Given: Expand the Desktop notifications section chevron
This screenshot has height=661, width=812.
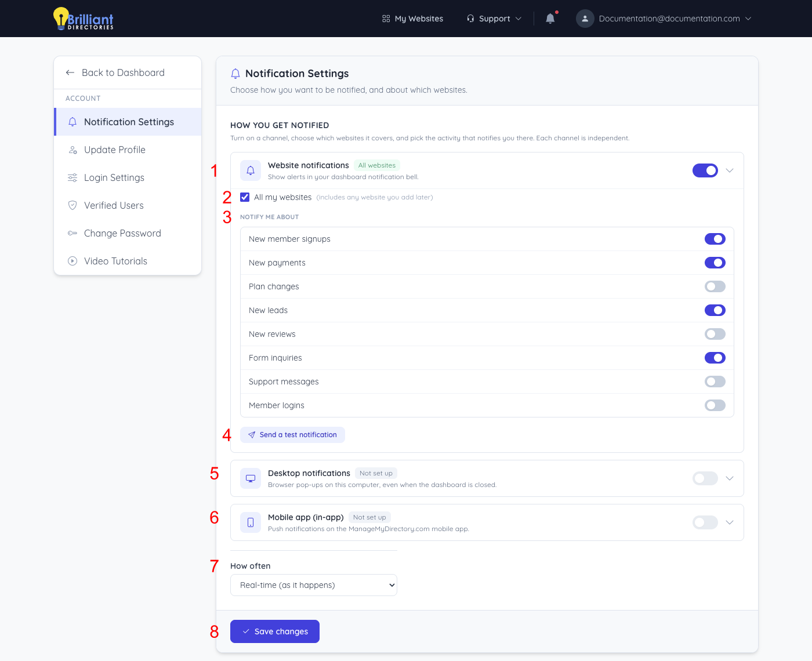Looking at the screenshot, I should coord(730,478).
